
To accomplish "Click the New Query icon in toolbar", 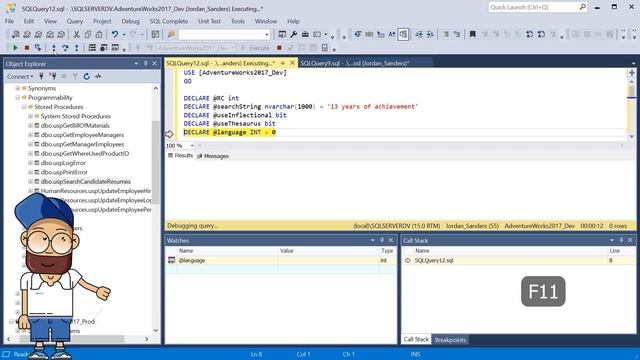I will [16, 35].
